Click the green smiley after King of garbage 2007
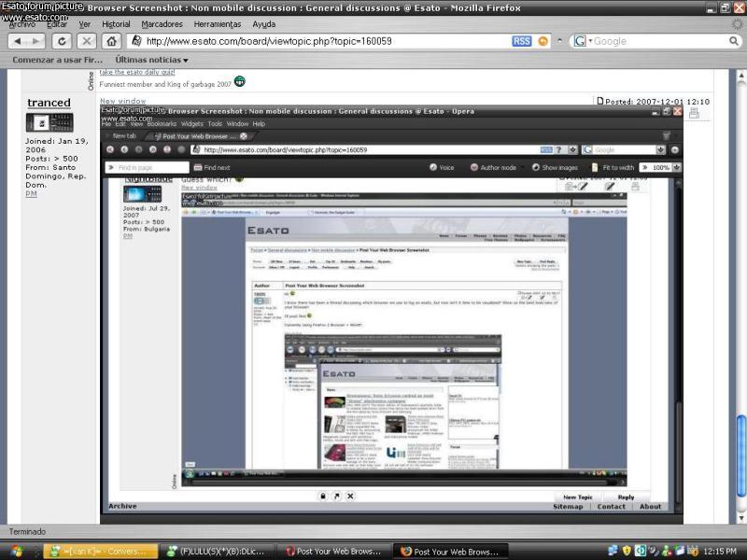The height and width of the screenshot is (560, 747). [240, 81]
